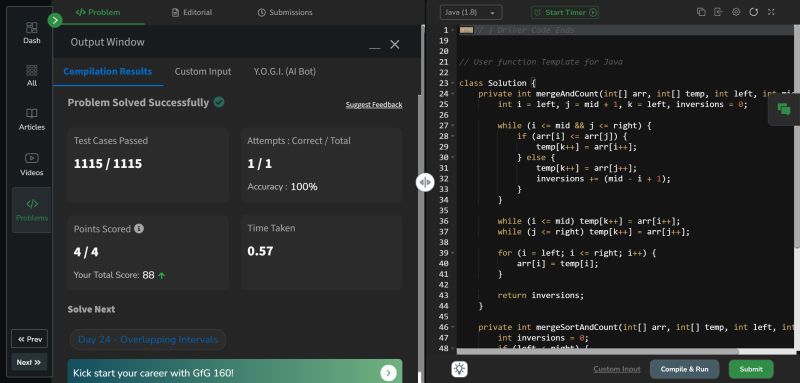The image size is (800, 383).
Task: Click the green Submit button
Action: pos(751,369)
